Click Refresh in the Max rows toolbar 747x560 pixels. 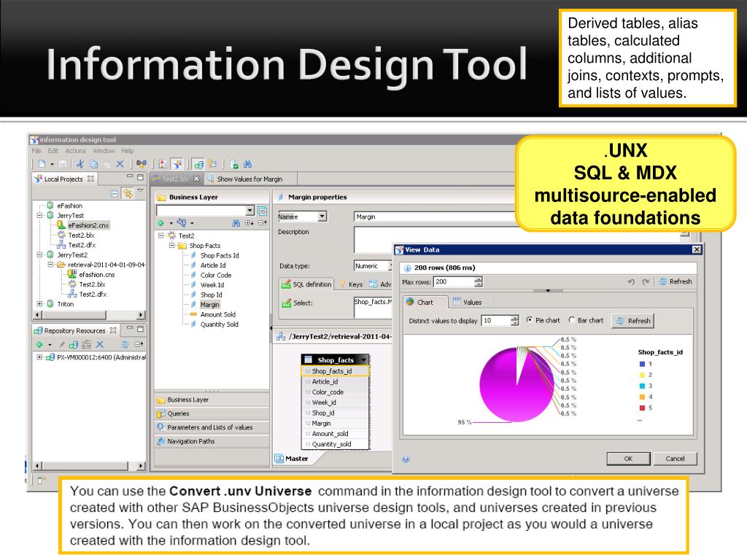[676, 281]
